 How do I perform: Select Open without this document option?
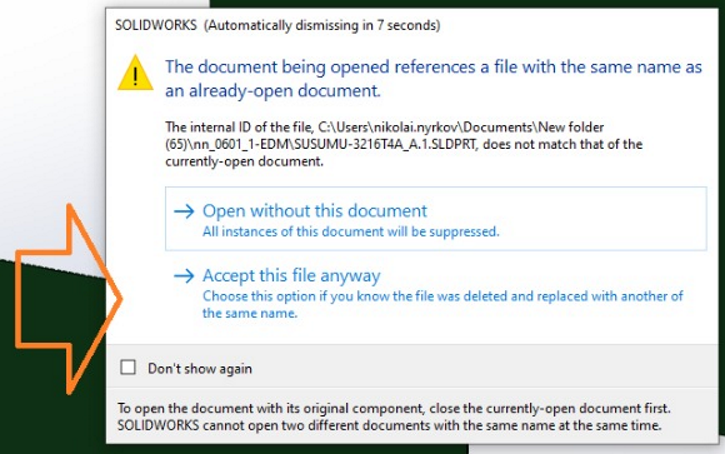tap(314, 212)
